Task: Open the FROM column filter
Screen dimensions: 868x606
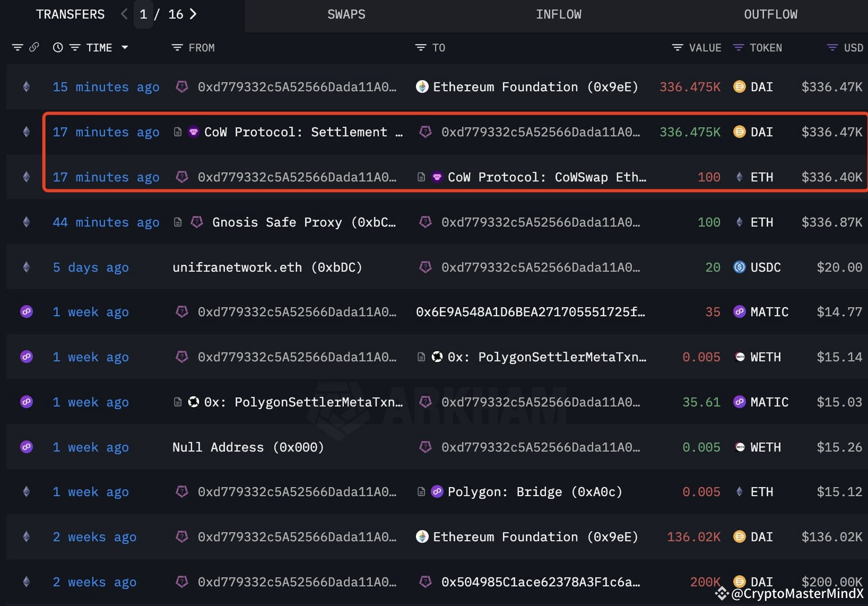Action: (177, 48)
